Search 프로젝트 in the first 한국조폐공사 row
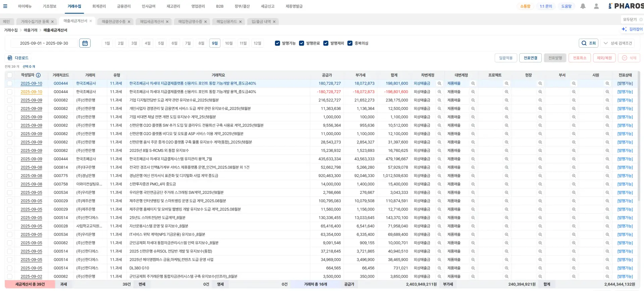The height and width of the screenshot is (291, 644). click(x=506, y=83)
